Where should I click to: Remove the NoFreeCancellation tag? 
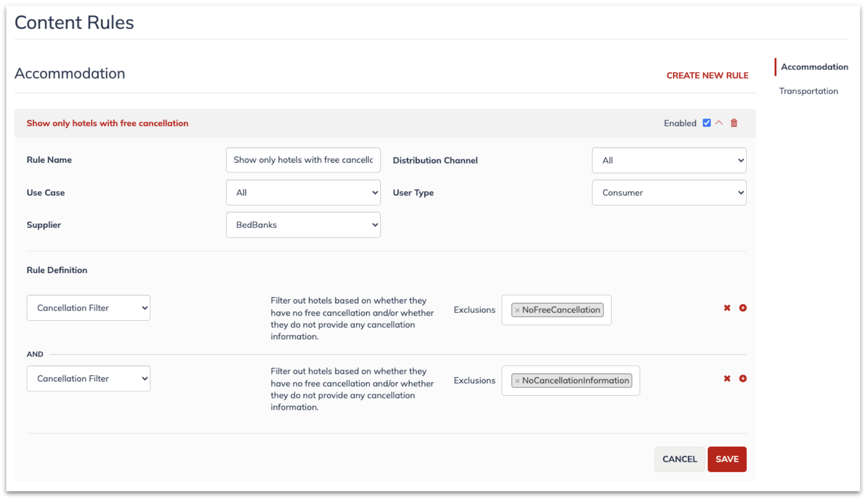pyautogui.click(x=517, y=310)
